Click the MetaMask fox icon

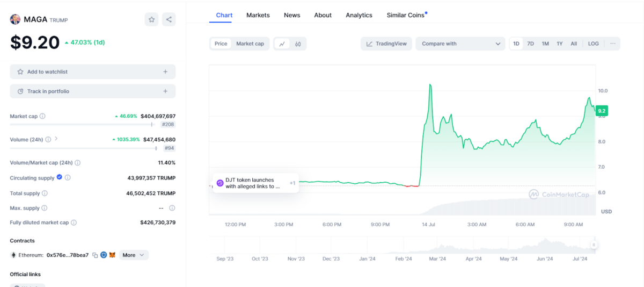[112, 255]
